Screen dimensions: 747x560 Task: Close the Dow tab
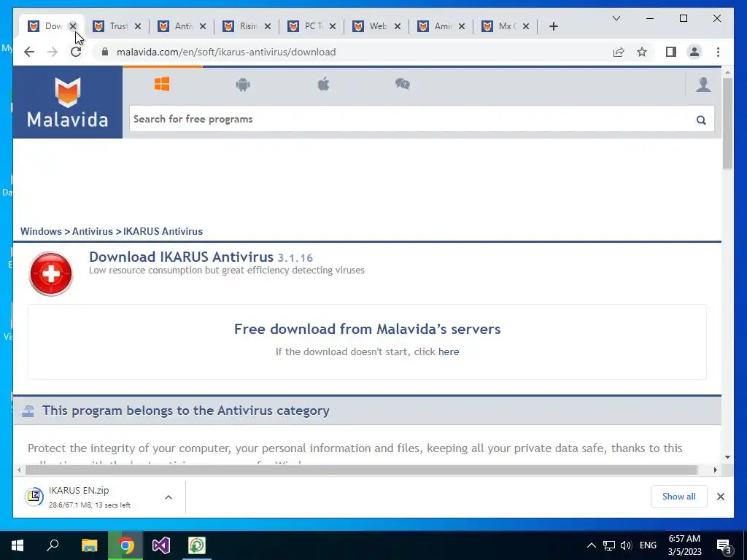pyautogui.click(x=73, y=26)
